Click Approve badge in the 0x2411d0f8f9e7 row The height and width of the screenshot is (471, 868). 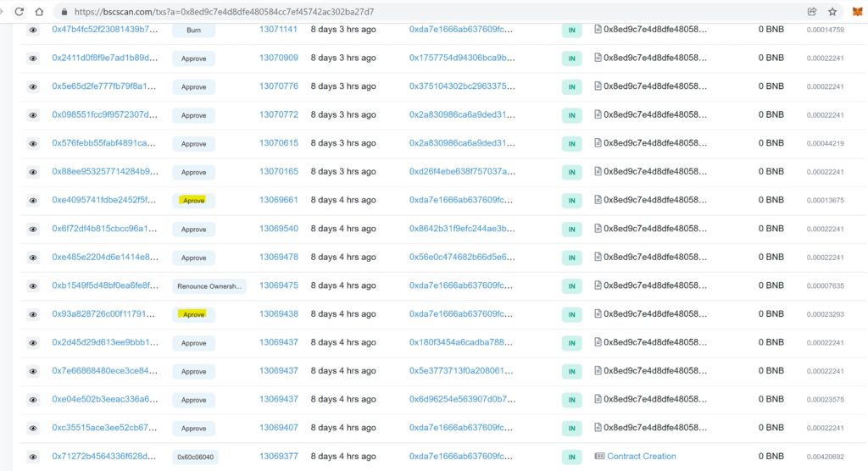194,58
